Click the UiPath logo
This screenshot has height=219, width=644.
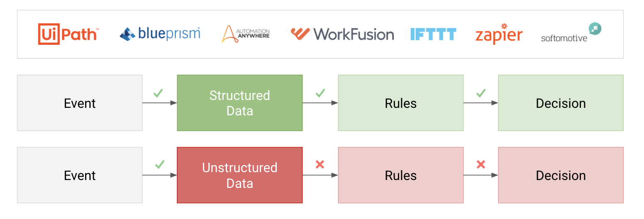point(68,34)
